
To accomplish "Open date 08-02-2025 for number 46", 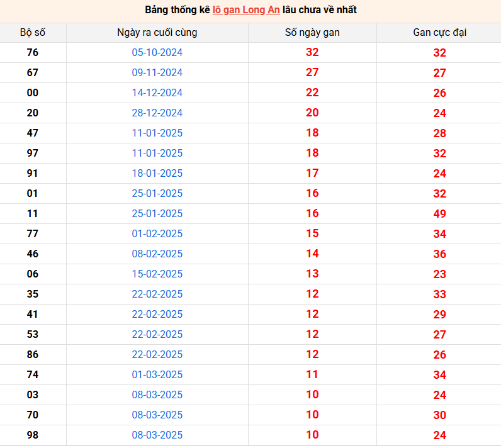I will pyautogui.click(x=157, y=254).
